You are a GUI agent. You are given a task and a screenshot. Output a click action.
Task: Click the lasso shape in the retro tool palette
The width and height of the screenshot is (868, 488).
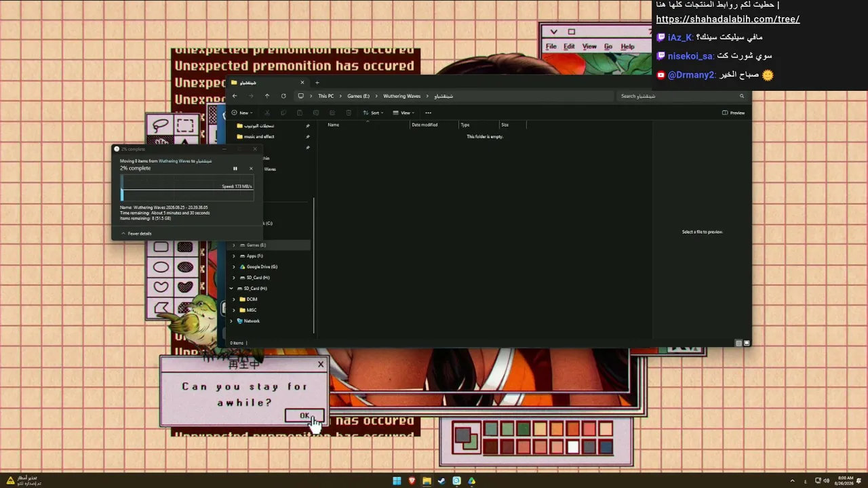pyautogui.click(x=161, y=125)
